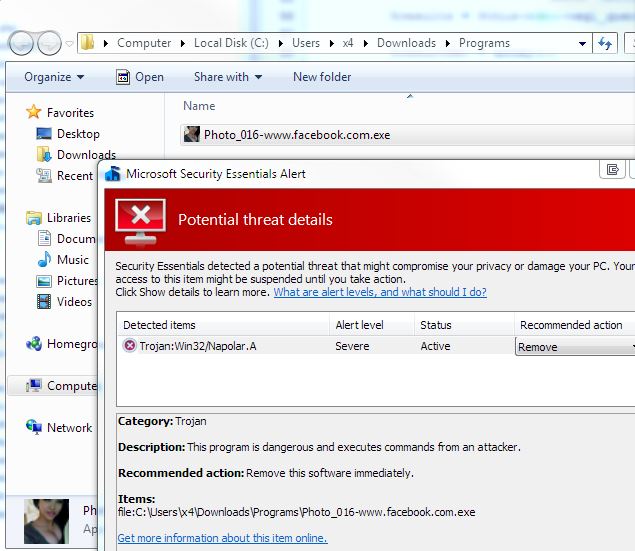Click the Open toolbar button

pos(139,77)
